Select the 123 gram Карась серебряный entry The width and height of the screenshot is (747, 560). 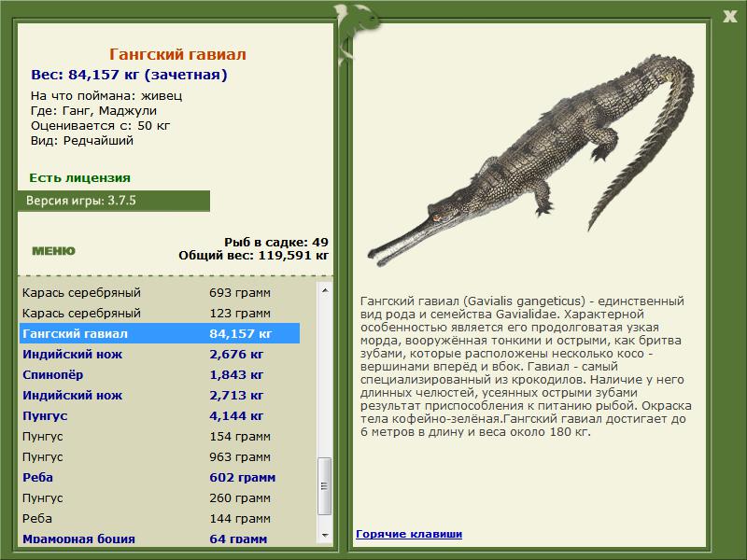(x=160, y=313)
